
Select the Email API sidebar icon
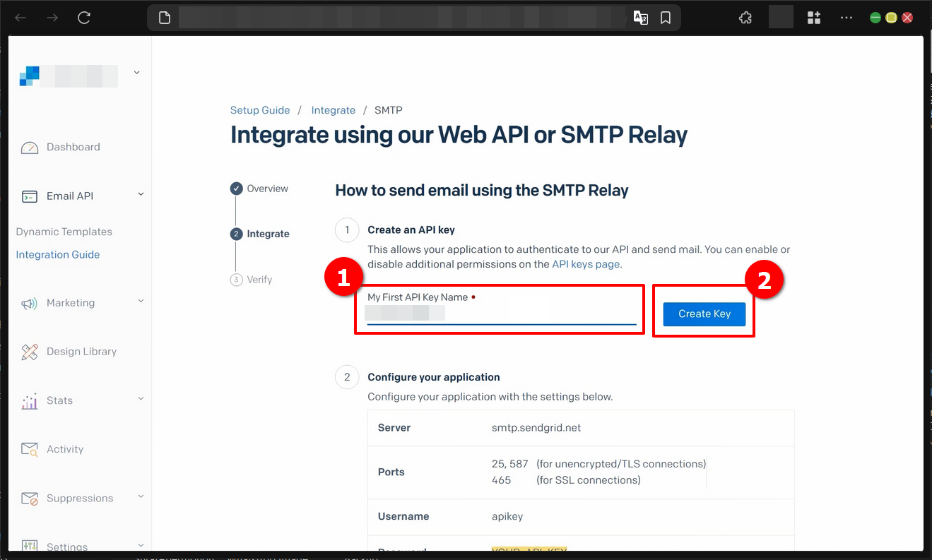pos(30,196)
